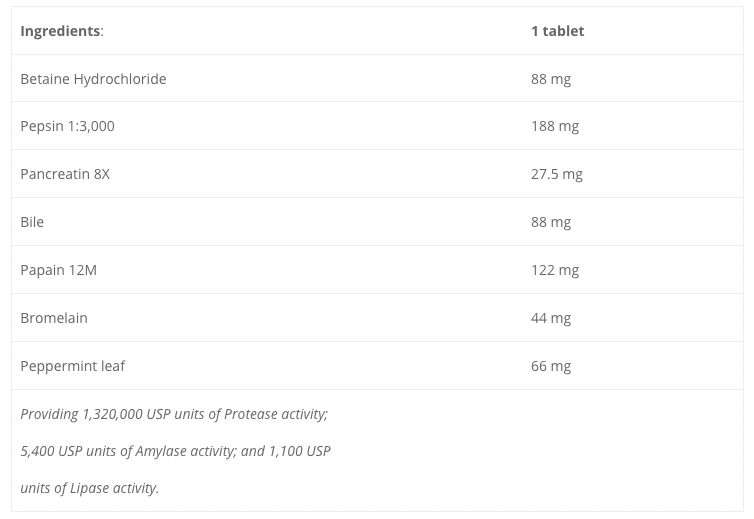This screenshot has width=754, height=519.
Task: Click the 66 mg Peppermint leaf amount
Action: (x=551, y=366)
